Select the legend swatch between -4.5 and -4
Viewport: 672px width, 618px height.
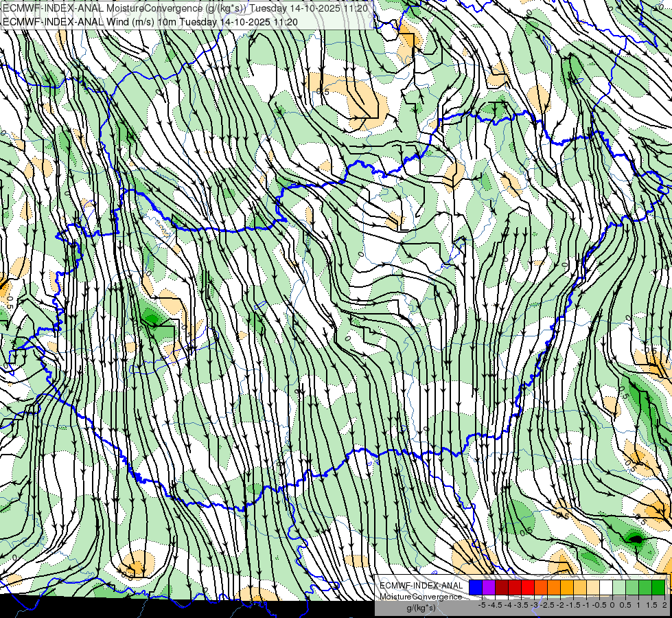[x=502, y=587]
